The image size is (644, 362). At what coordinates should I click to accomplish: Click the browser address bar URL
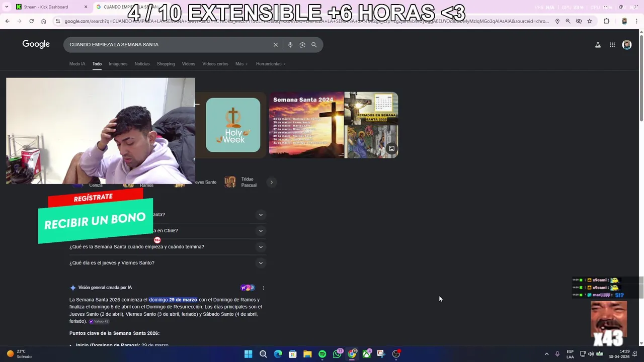pos(307,21)
